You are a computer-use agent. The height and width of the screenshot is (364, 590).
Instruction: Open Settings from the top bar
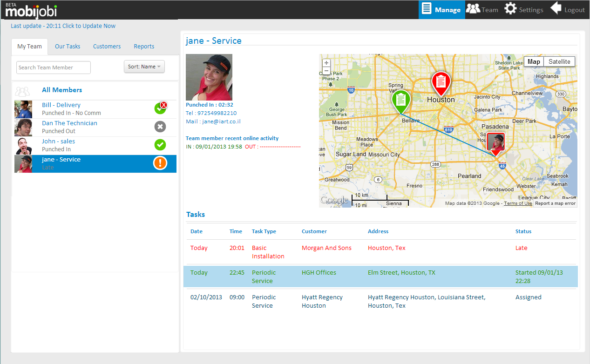524,9
